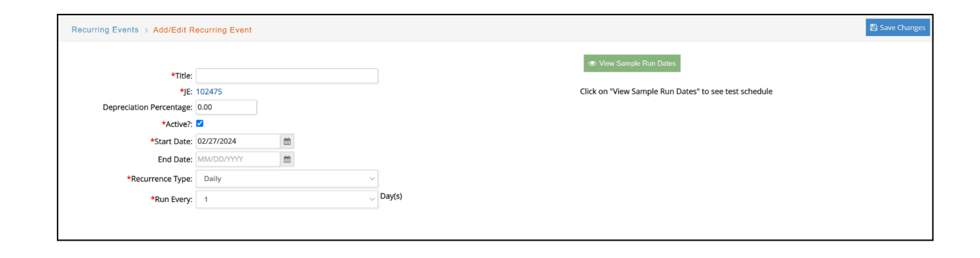Focus the Title text field

(287, 76)
